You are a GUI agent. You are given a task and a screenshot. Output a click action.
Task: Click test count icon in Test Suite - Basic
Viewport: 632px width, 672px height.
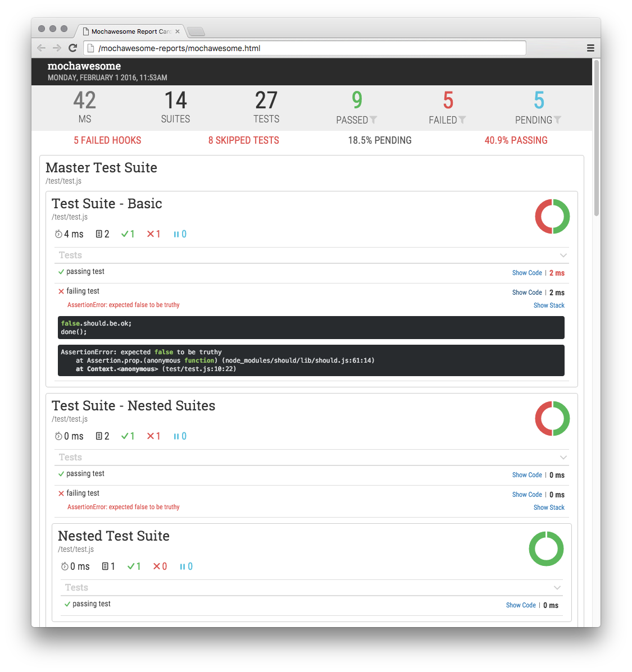click(99, 234)
